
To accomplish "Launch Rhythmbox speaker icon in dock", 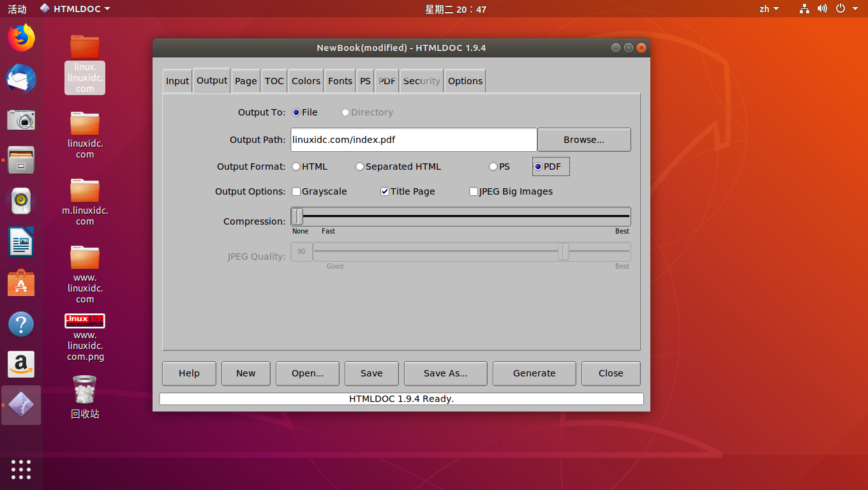I will coord(21,201).
